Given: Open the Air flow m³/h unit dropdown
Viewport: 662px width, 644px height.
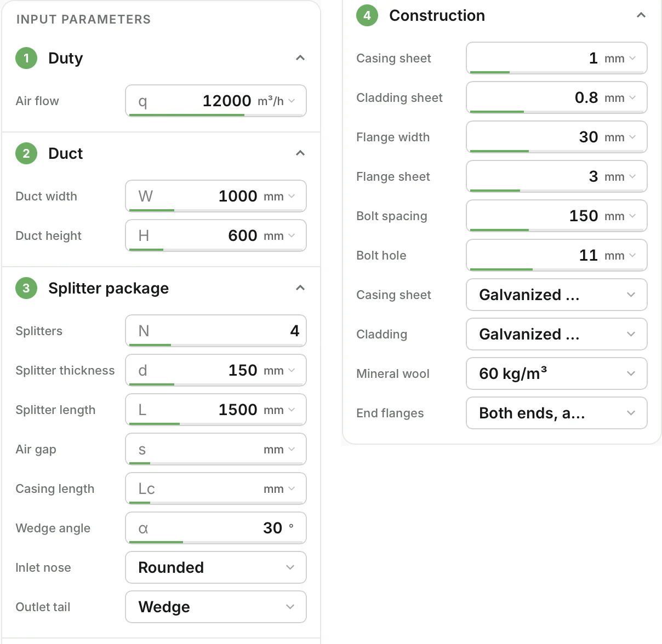Looking at the screenshot, I should click(x=277, y=101).
